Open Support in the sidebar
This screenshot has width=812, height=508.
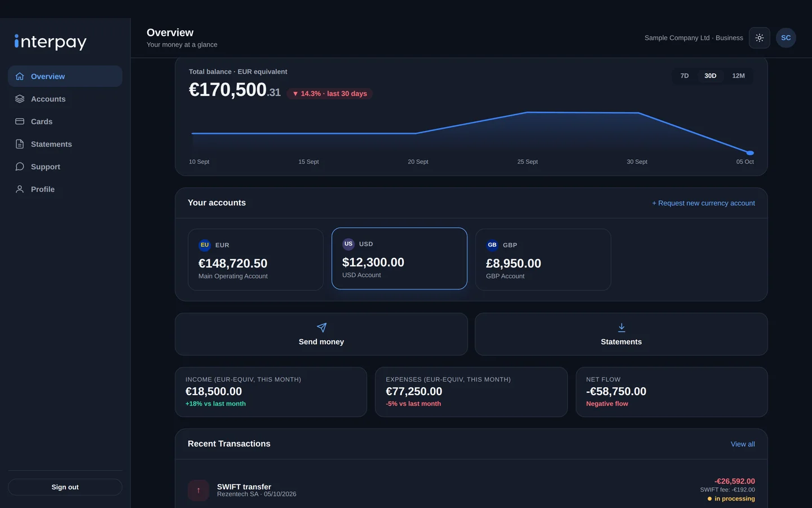pyautogui.click(x=65, y=167)
